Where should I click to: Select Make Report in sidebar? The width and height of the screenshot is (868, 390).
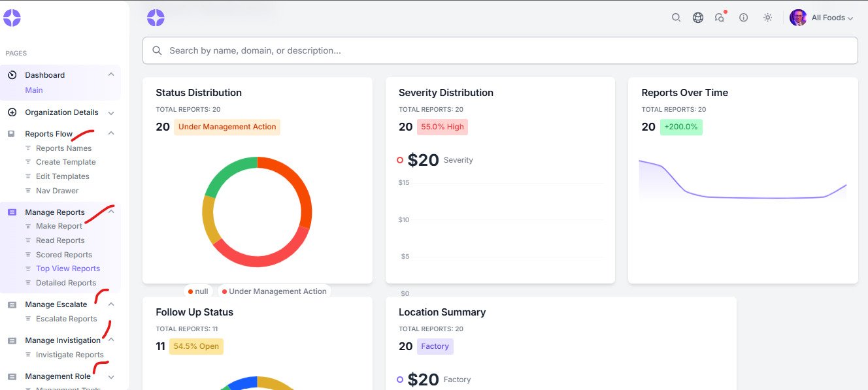[59, 226]
